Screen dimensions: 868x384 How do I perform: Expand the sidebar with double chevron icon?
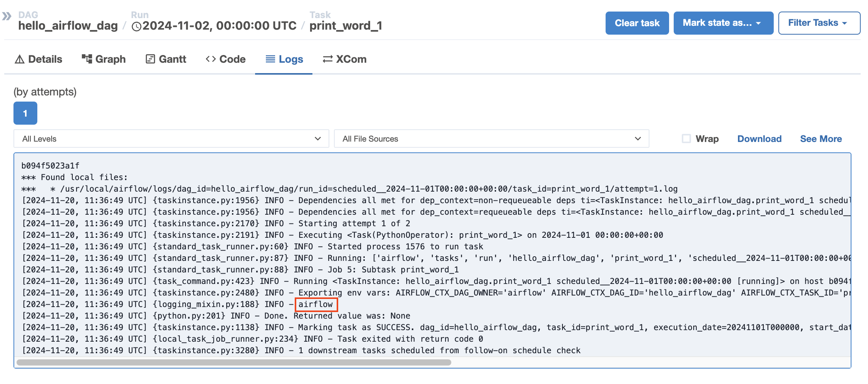coord(7,16)
